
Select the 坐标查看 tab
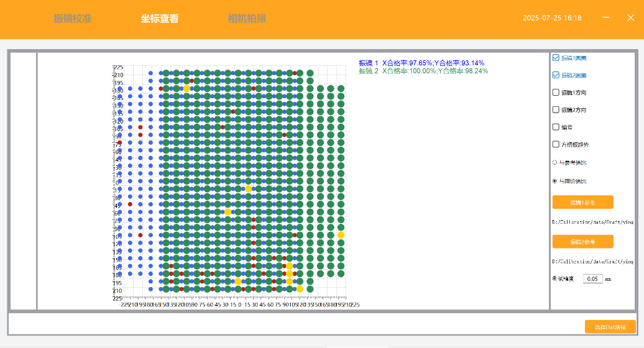(x=160, y=19)
